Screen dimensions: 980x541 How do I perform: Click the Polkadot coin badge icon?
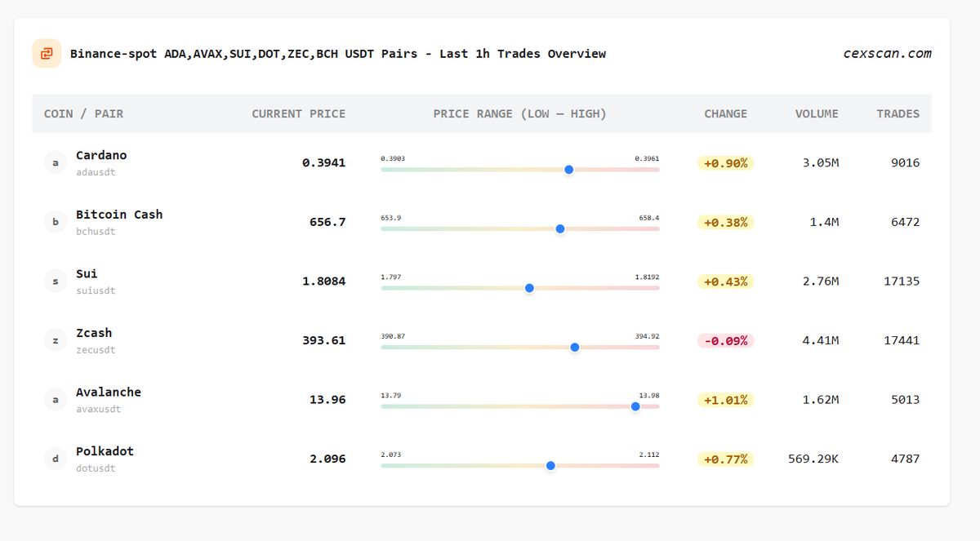[x=55, y=459]
